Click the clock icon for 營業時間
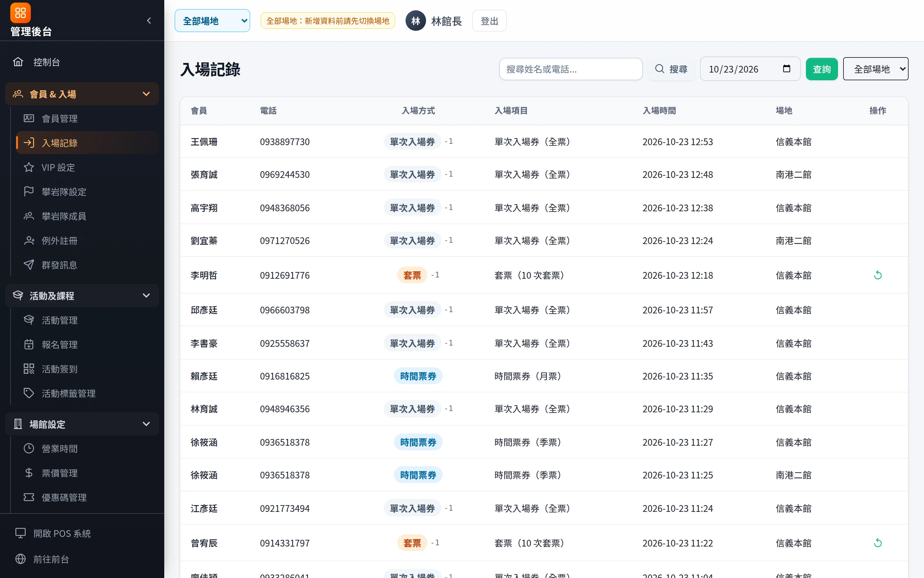924x578 pixels. click(x=29, y=448)
